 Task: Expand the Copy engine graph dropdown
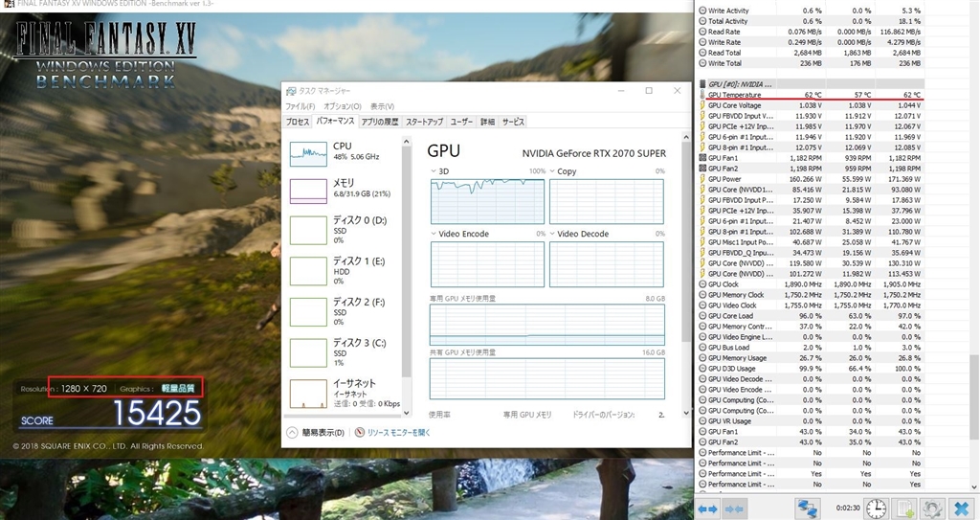(x=552, y=171)
